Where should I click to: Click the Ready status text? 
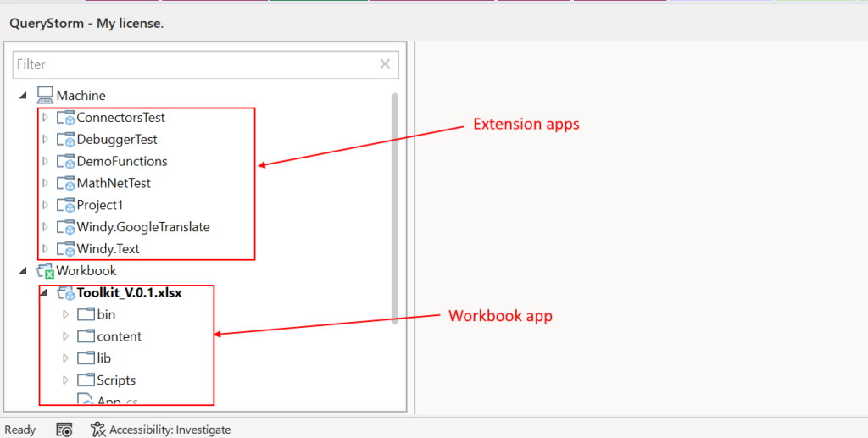coord(20,430)
